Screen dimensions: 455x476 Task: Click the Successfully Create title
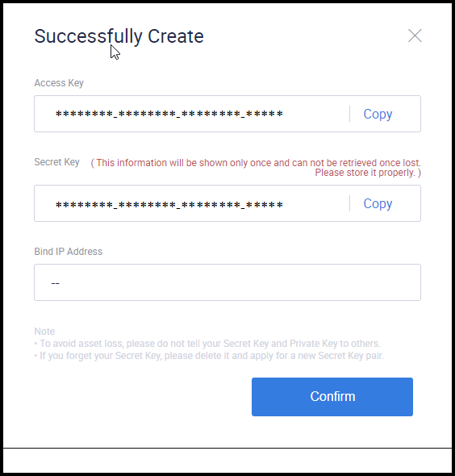(119, 36)
